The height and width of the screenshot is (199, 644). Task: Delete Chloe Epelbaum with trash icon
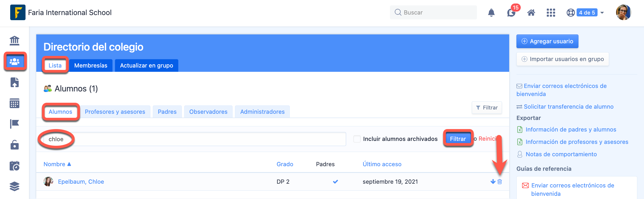pos(500,182)
